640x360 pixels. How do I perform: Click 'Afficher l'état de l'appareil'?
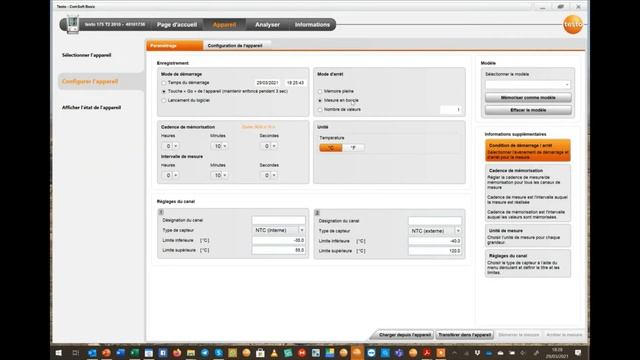pyautogui.click(x=91, y=108)
